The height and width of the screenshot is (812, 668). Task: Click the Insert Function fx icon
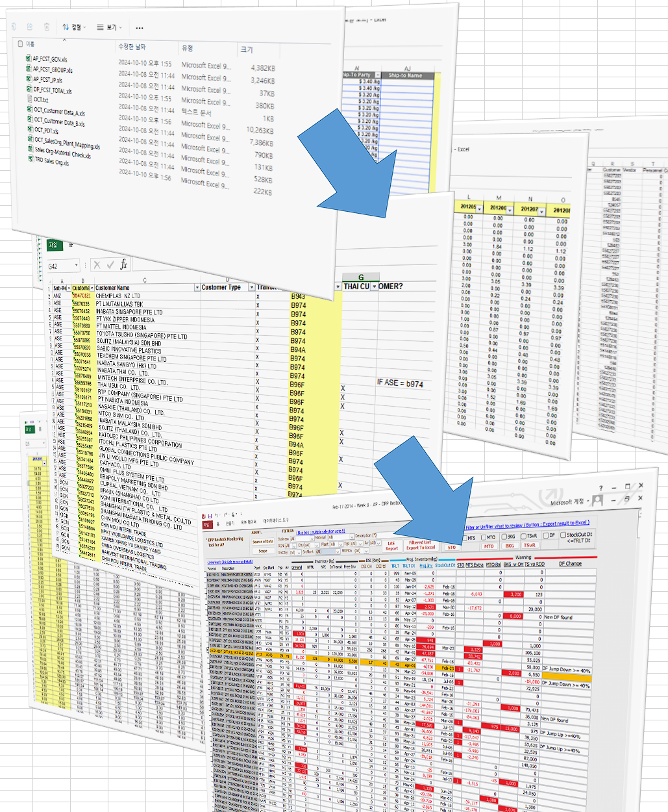pyautogui.click(x=123, y=264)
